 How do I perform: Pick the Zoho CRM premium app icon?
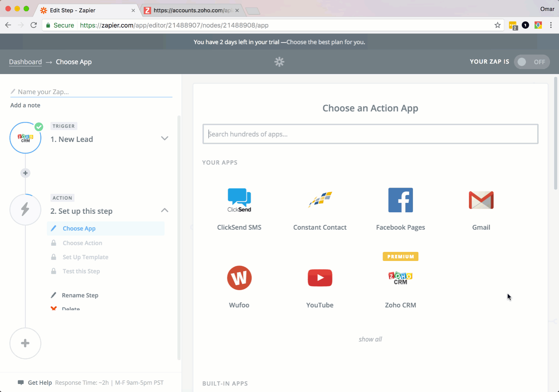[401, 278]
